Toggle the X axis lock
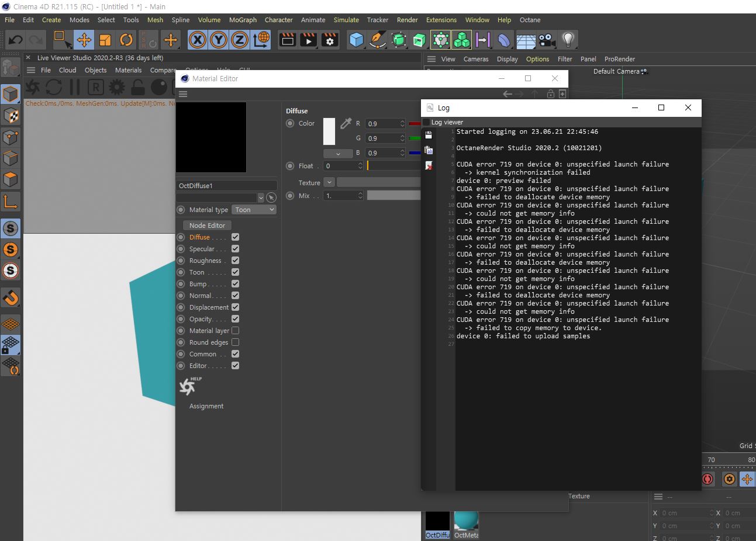This screenshot has height=541, width=756. pos(198,40)
